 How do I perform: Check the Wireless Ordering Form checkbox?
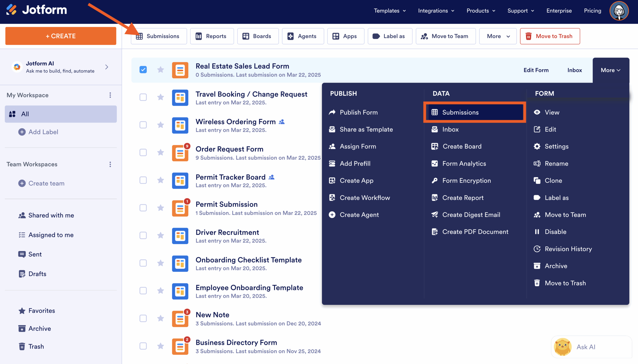(x=143, y=125)
